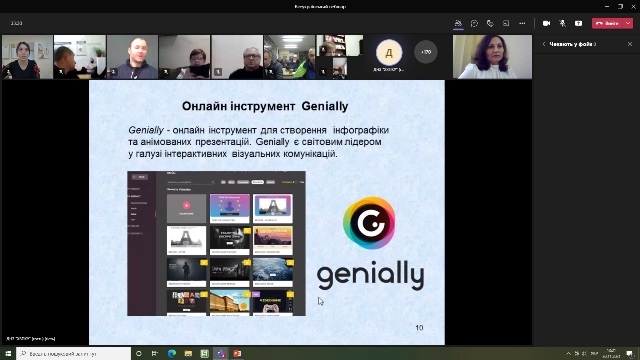
Task: Click the share content tray icon
Action: (x=578, y=23)
